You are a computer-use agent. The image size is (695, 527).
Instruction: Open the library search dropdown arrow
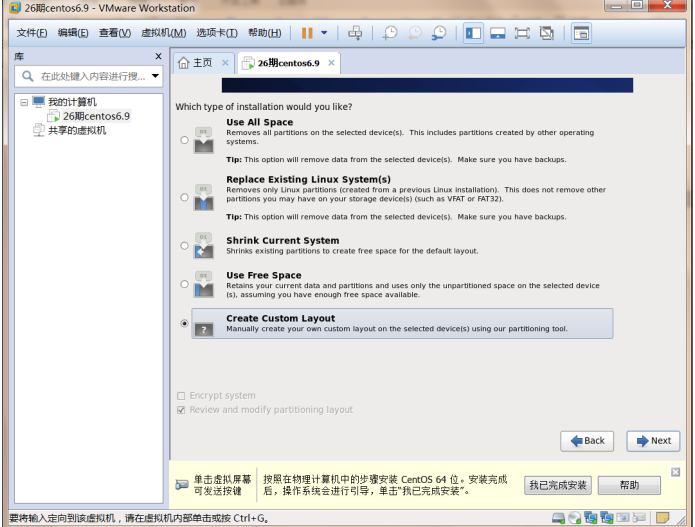click(155, 76)
